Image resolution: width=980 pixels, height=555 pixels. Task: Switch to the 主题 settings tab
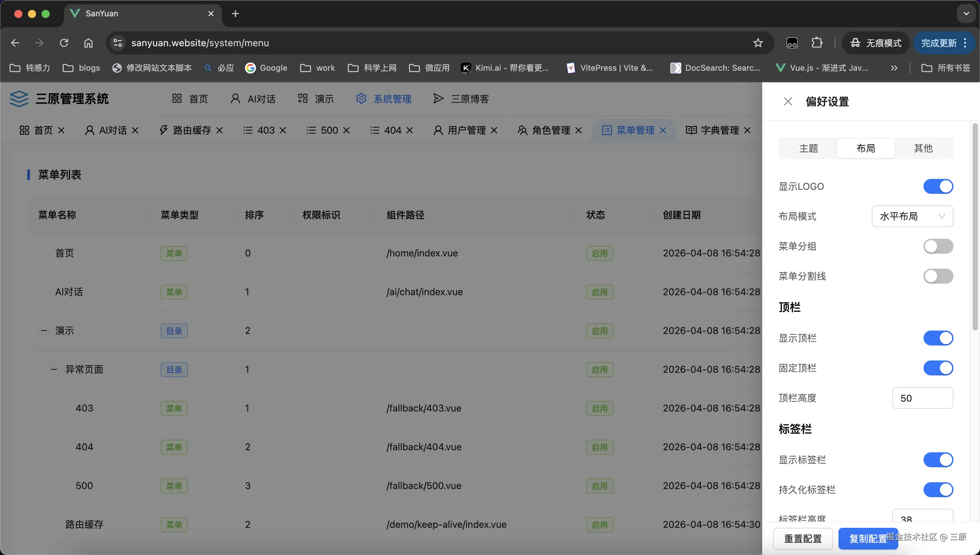coord(808,148)
